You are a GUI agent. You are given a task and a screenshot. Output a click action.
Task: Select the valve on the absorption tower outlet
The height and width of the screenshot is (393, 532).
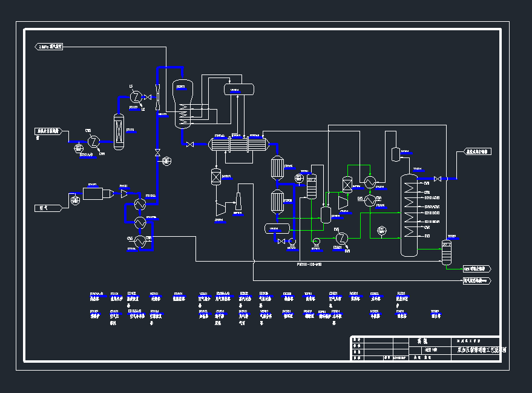point(438,178)
